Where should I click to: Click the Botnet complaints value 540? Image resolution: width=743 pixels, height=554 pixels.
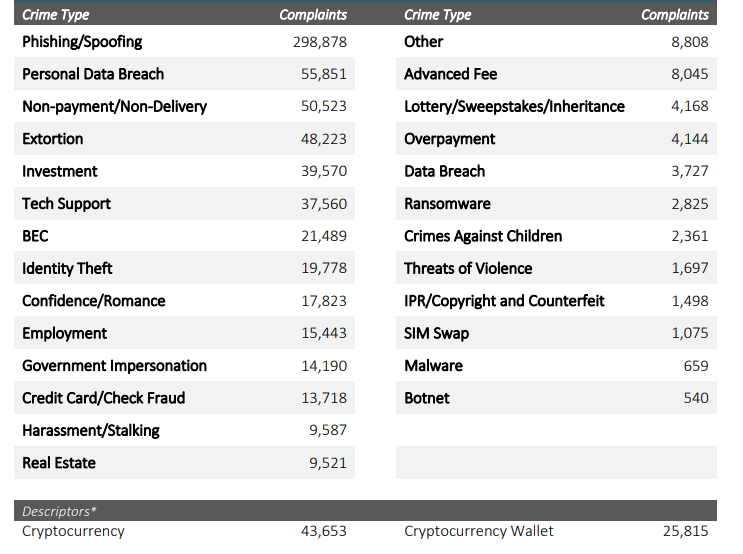[x=696, y=398]
